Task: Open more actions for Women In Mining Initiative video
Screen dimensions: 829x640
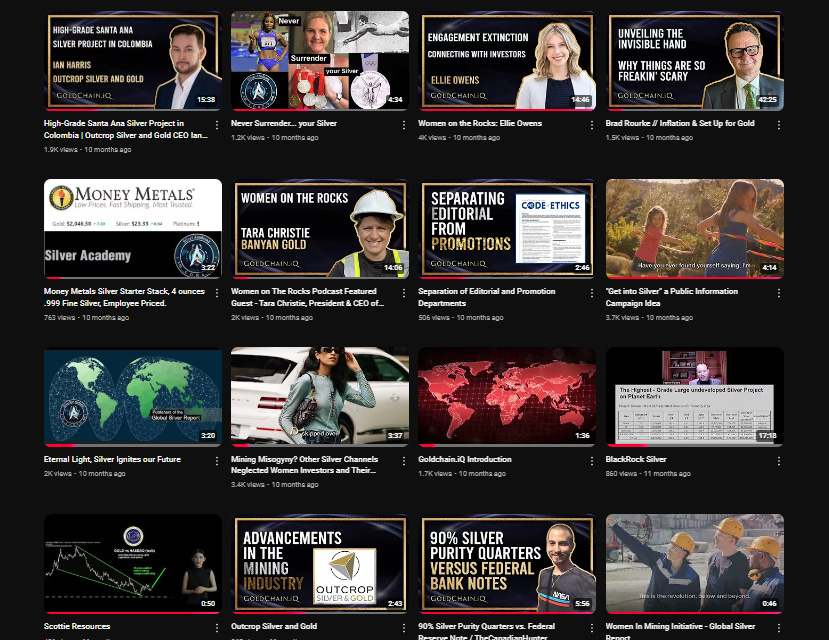Action: pyautogui.click(x=779, y=628)
